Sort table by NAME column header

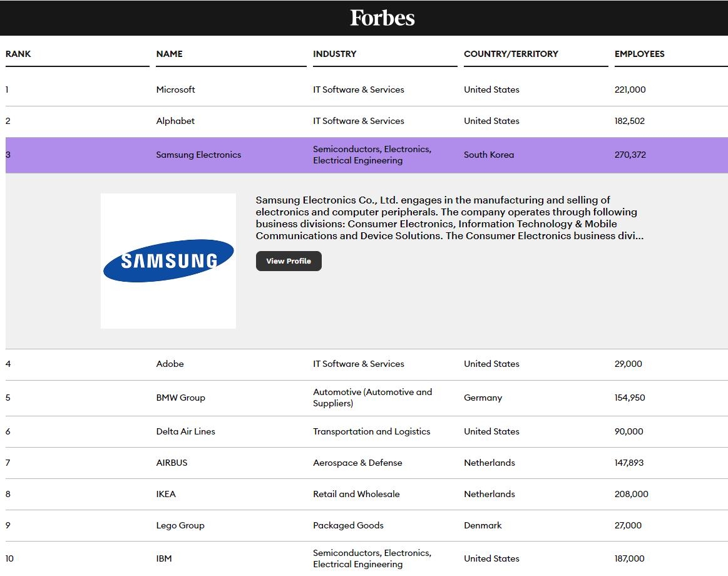[x=169, y=54]
